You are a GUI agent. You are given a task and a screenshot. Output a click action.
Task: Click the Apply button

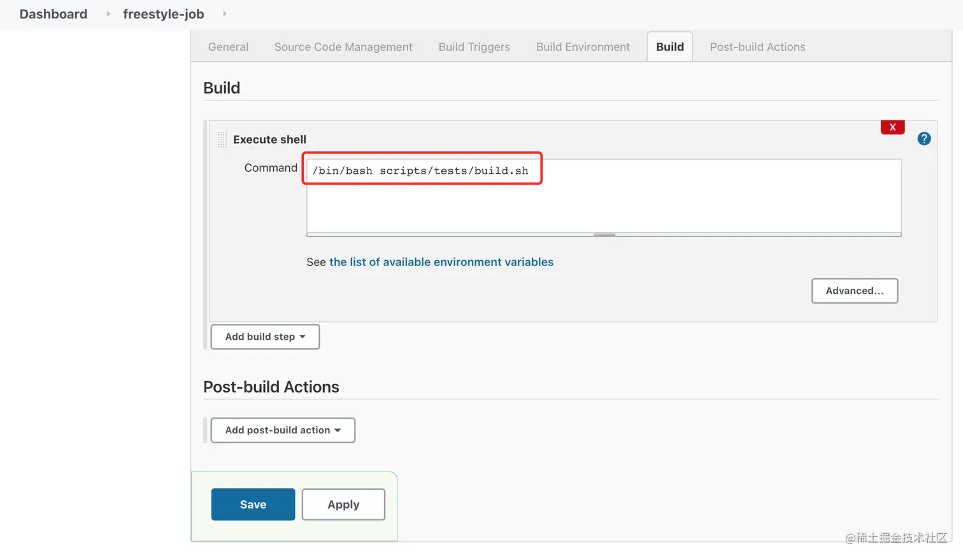(343, 505)
